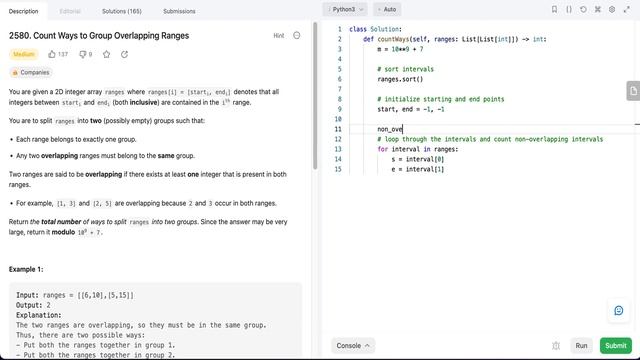
Task: Click the bookmark icon in editor toolbar
Action: click(x=554, y=9)
